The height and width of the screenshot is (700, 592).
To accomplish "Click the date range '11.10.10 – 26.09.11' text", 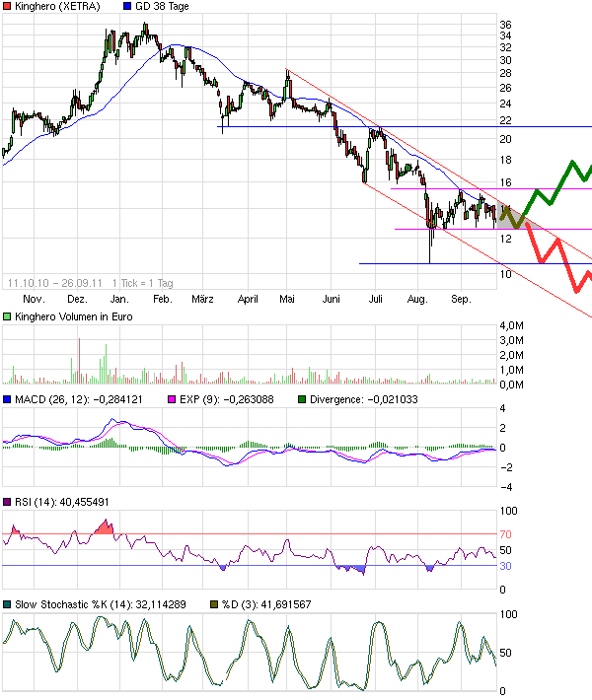I will coord(55,283).
